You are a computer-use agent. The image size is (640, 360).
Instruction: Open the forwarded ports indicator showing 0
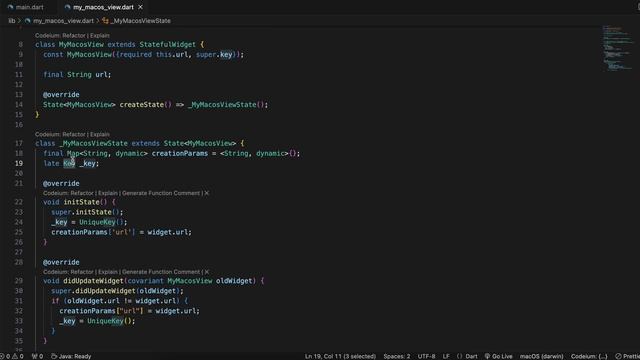(37, 356)
